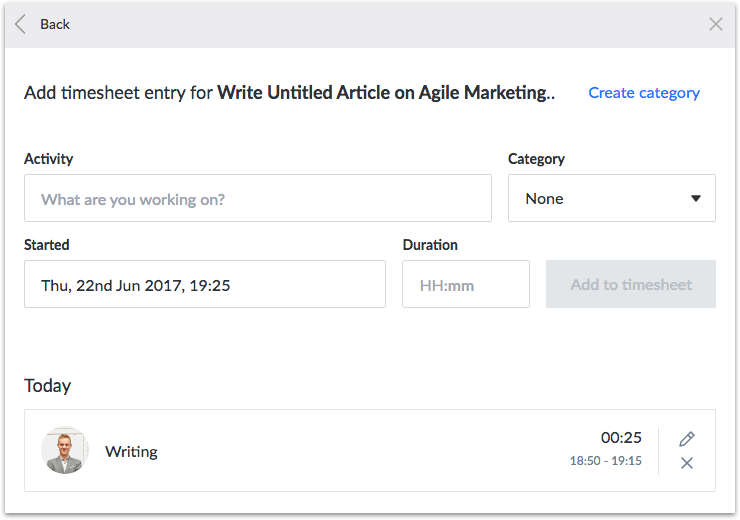
Task: Edit the Writing entry with the pencil icon
Action: (x=687, y=439)
